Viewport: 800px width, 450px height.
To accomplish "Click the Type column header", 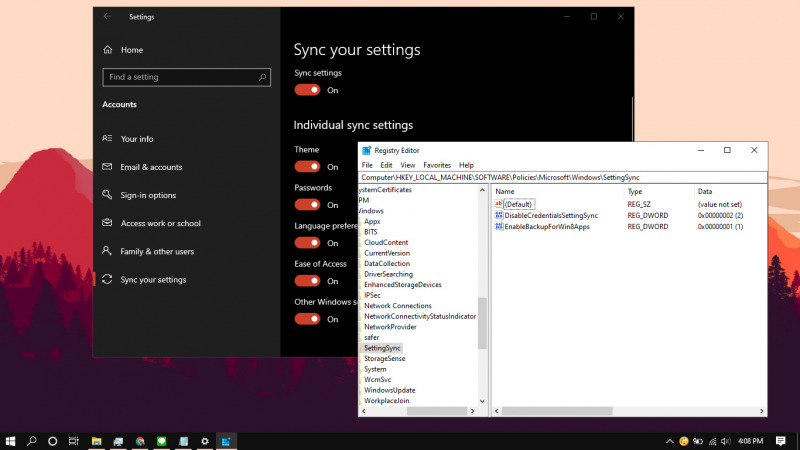I will [659, 191].
